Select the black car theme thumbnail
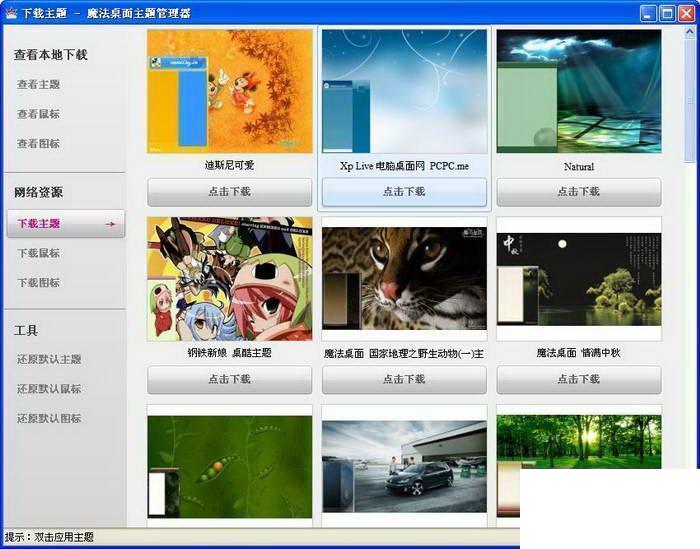This screenshot has width=700, height=549. (404, 466)
